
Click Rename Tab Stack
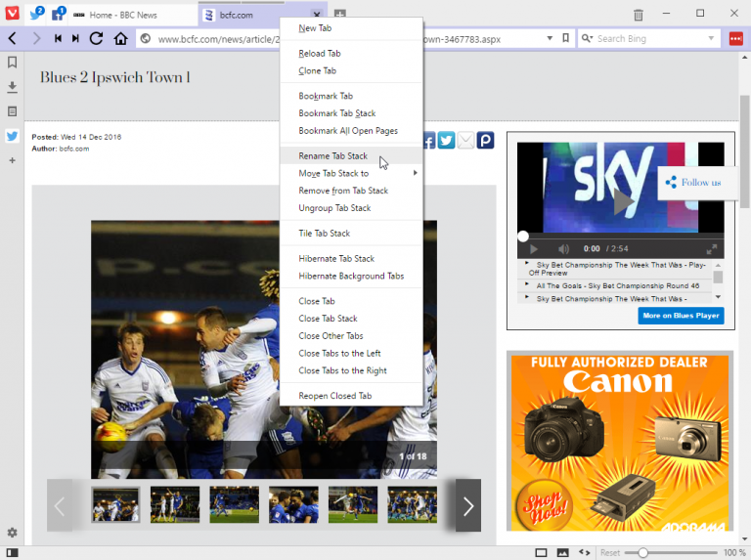pos(351,156)
